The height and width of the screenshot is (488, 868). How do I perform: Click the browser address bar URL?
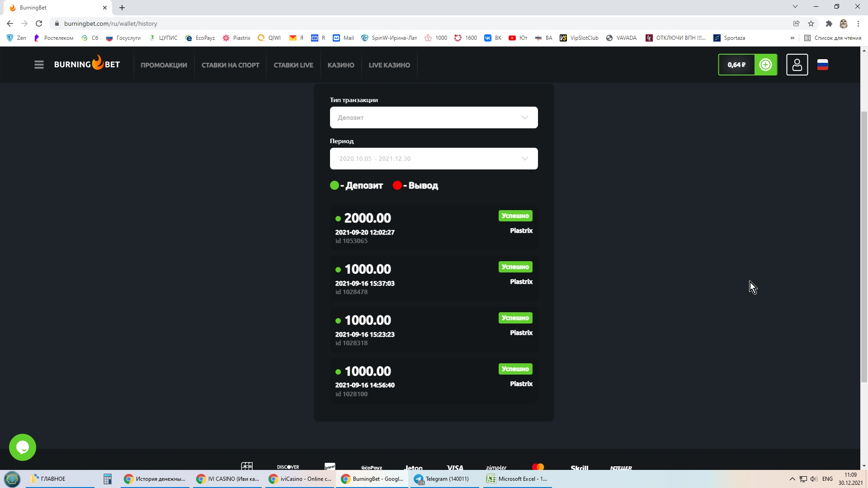(111, 23)
